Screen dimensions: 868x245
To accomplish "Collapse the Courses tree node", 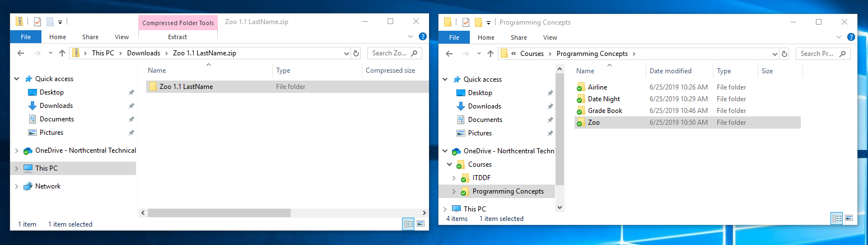I will pyautogui.click(x=449, y=164).
